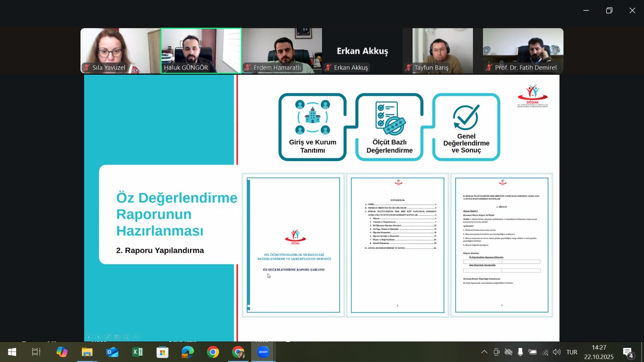Open the pen tool in slideshow controls
644x362 pixels.
[x=107, y=337]
